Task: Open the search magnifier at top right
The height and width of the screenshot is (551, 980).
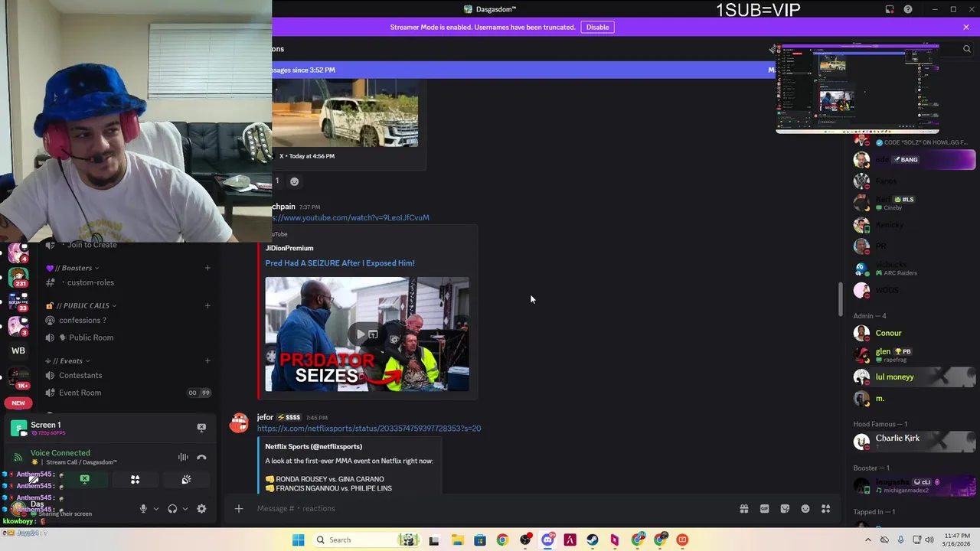Action: click(966, 49)
